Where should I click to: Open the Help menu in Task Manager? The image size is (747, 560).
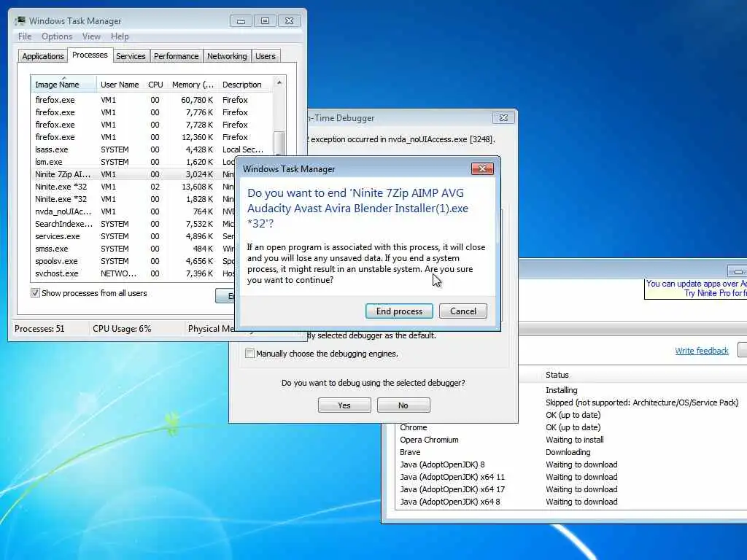(x=120, y=36)
